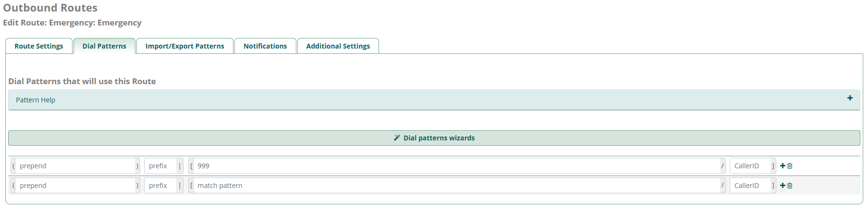Screen dimensions: 868x213
Task: Focus the prefix field in the empty row
Action: point(160,186)
